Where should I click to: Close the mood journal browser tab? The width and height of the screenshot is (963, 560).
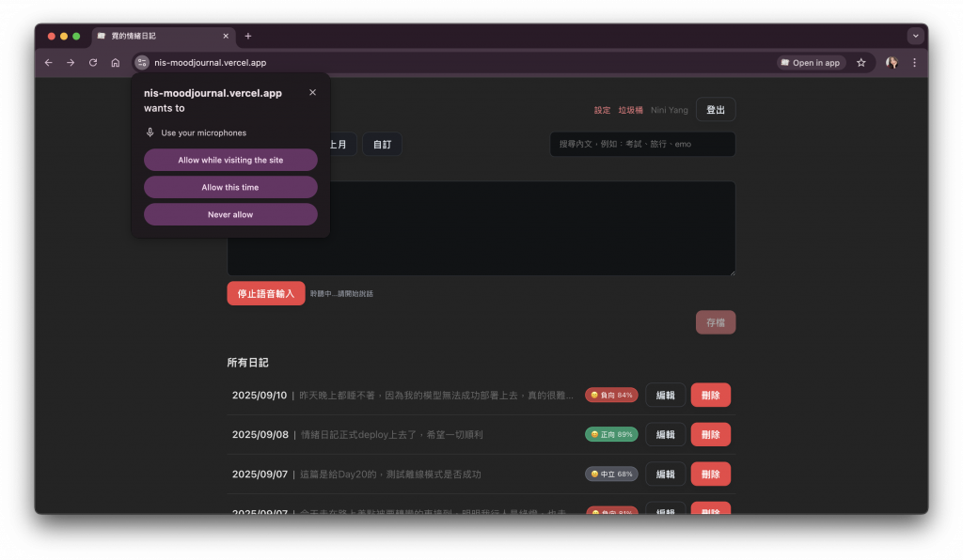click(226, 37)
